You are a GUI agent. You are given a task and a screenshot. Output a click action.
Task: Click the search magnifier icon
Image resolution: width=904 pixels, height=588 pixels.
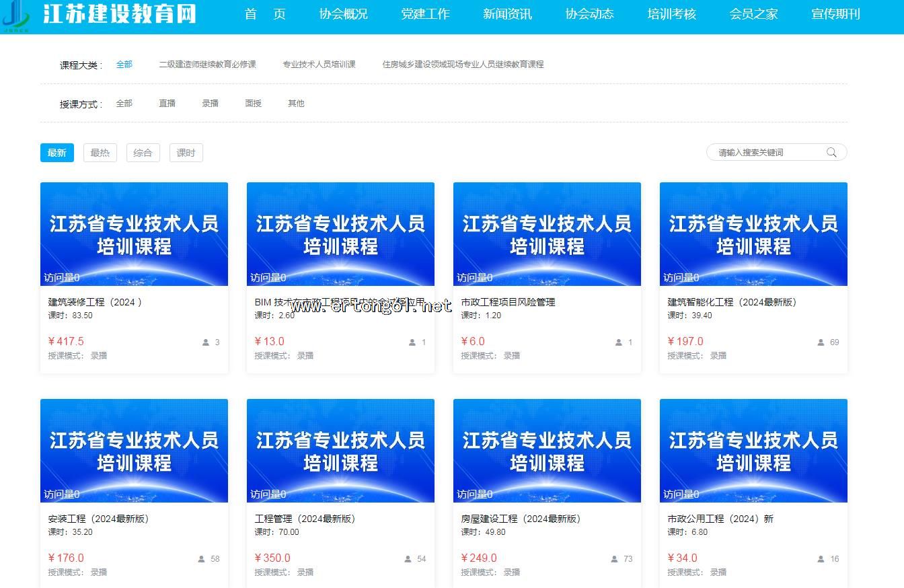[831, 153]
